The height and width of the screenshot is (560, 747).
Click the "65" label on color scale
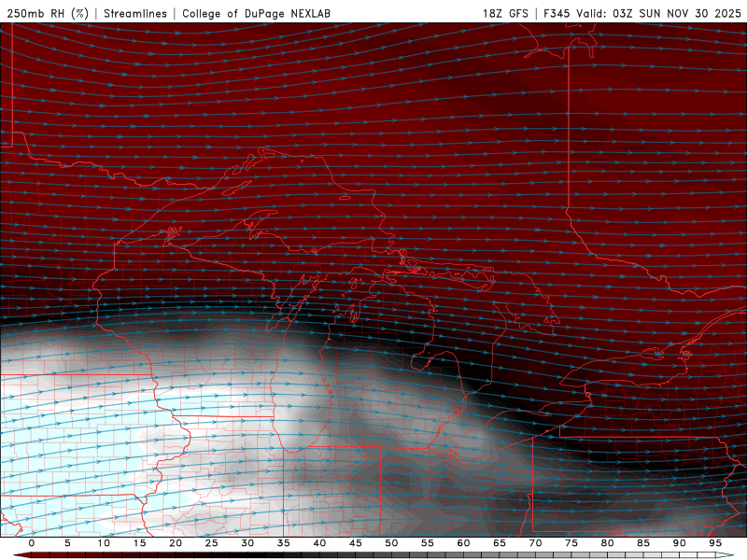[x=500, y=543]
